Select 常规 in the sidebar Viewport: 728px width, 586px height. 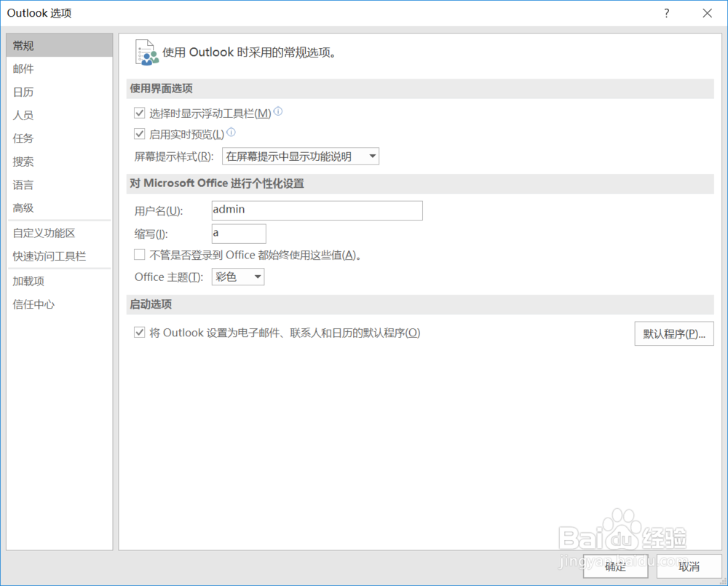click(60, 46)
